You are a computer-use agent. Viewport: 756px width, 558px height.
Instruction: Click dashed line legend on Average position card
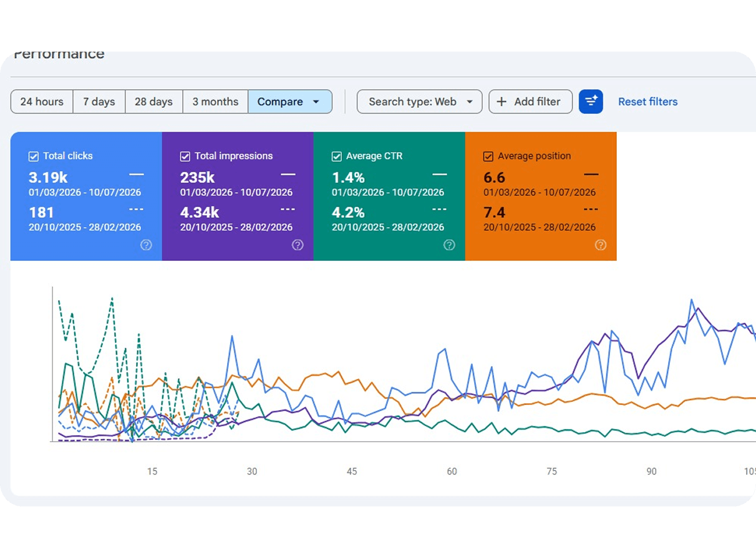(x=591, y=210)
